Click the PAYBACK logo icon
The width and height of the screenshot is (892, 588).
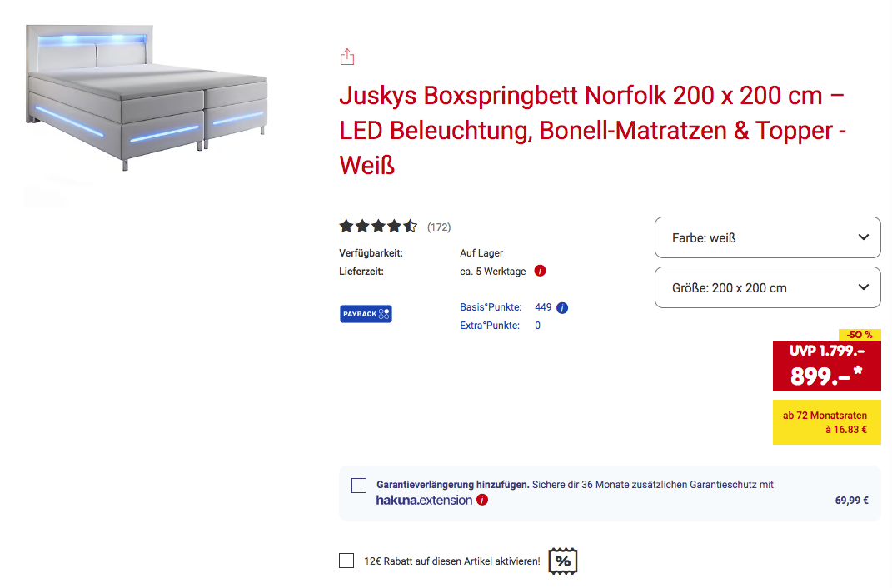tap(366, 314)
